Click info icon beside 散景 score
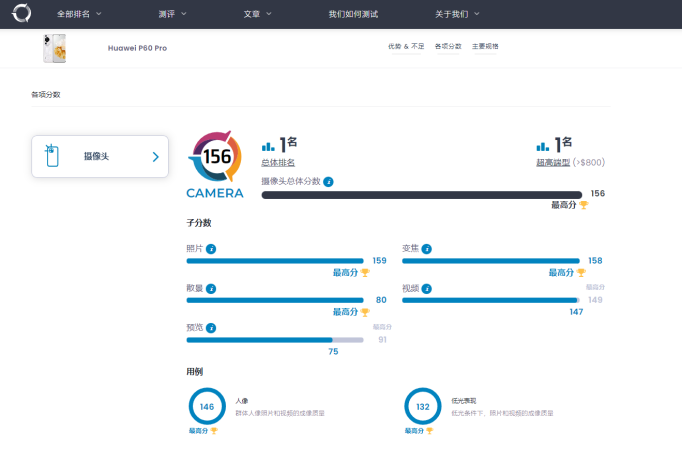 tap(211, 288)
